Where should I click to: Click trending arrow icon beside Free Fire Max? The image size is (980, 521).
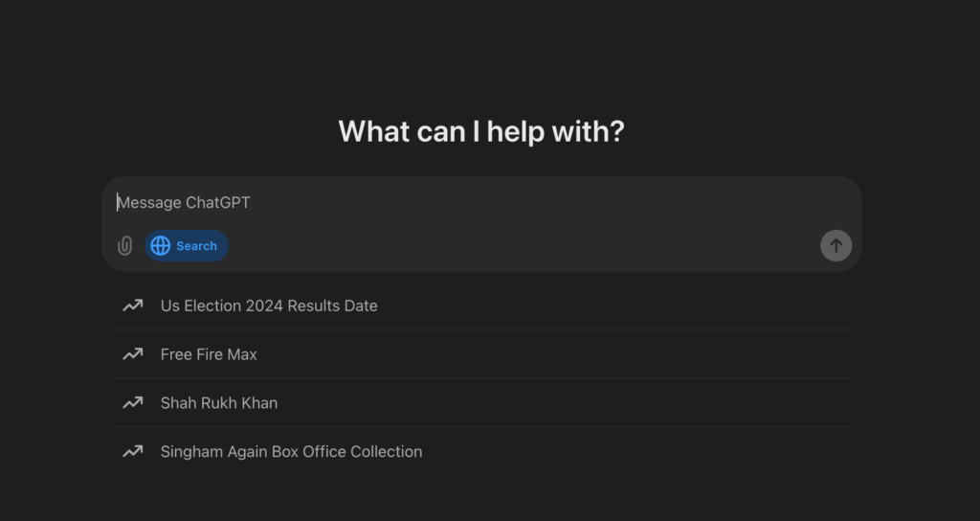click(132, 354)
